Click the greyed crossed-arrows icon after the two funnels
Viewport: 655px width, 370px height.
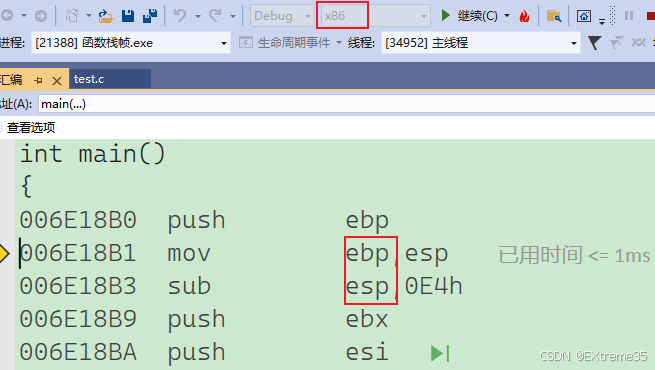tap(638, 43)
